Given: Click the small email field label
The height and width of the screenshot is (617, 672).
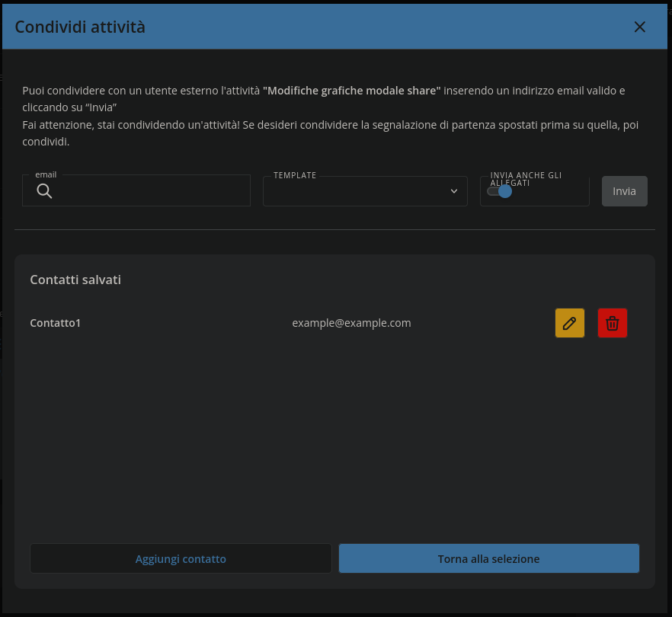Looking at the screenshot, I should pos(46,175).
